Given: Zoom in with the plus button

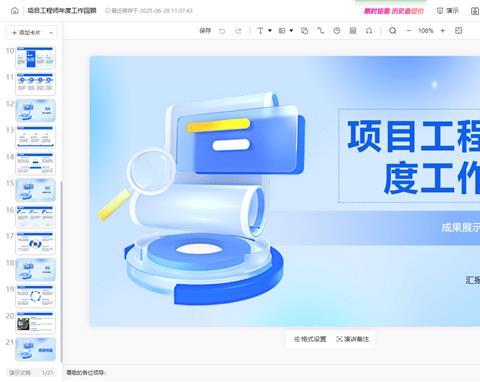Looking at the screenshot, I should tap(443, 31).
